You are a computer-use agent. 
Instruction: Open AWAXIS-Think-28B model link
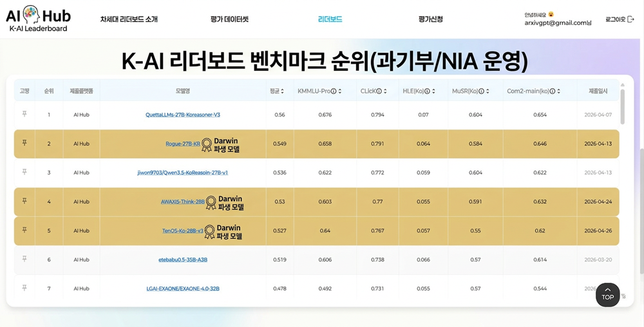pyautogui.click(x=183, y=202)
